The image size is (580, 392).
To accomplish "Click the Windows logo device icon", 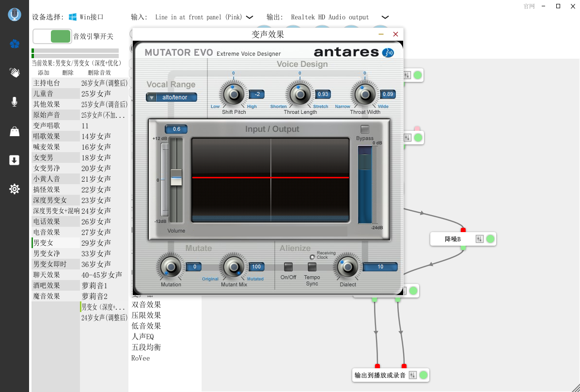I will click(x=73, y=17).
